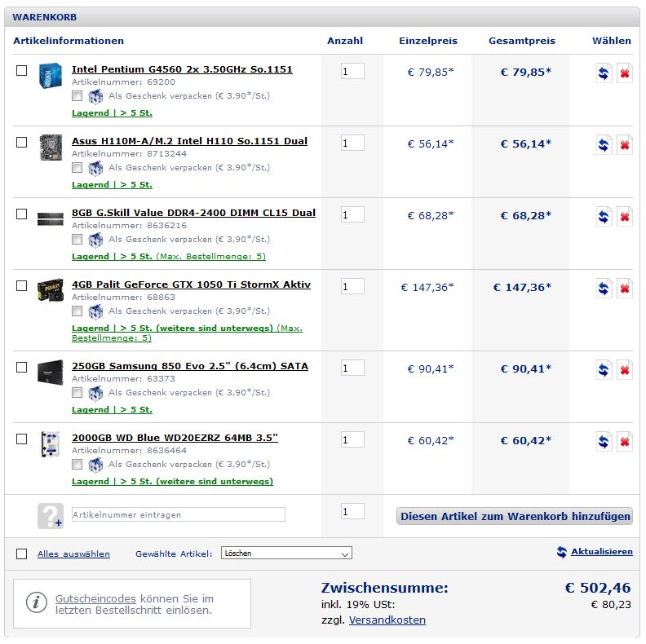Open Asus H110M motherboard thumbnail
The width and height of the screenshot is (646, 644).
51,148
